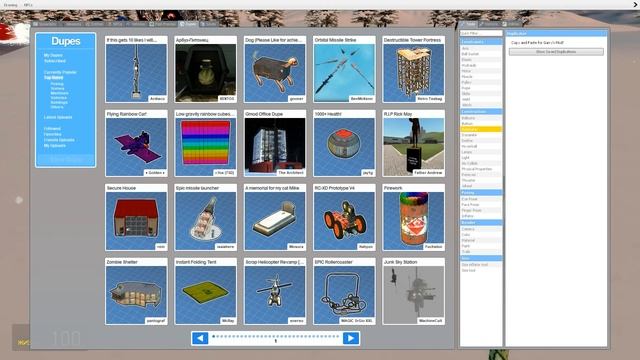Switch to the Tools tab on right panel
The height and width of the screenshot is (360, 640).
[x=468, y=24]
